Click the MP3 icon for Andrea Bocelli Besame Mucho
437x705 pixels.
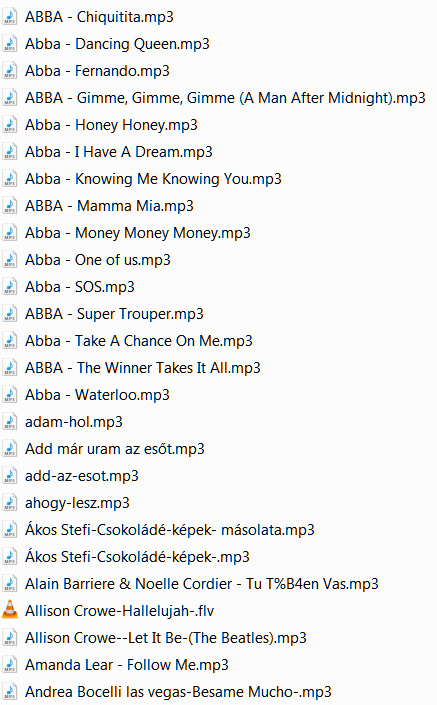click(x=10, y=691)
